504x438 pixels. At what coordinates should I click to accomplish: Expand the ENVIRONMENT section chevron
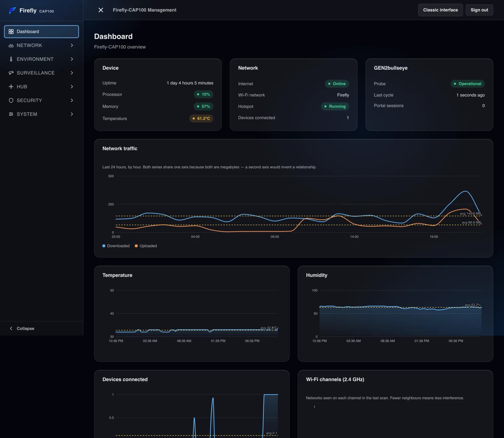point(72,59)
